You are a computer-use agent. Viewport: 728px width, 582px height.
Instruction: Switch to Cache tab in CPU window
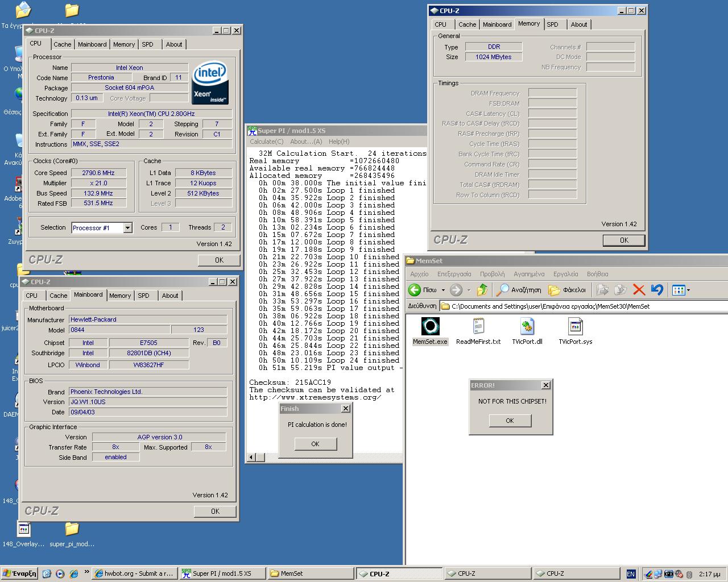click(x=63, y=44)
